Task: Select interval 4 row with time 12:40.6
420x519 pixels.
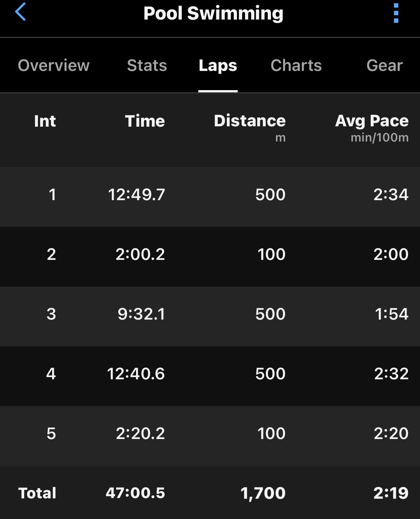Action: (x=210, y=374)
